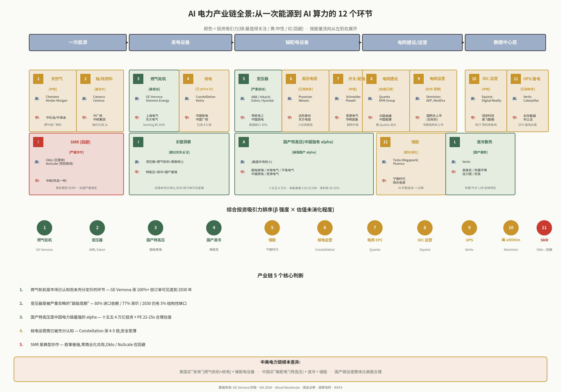
Task: Click the red exclamation badge on the SMR card
Action: (x=38, y=142)
